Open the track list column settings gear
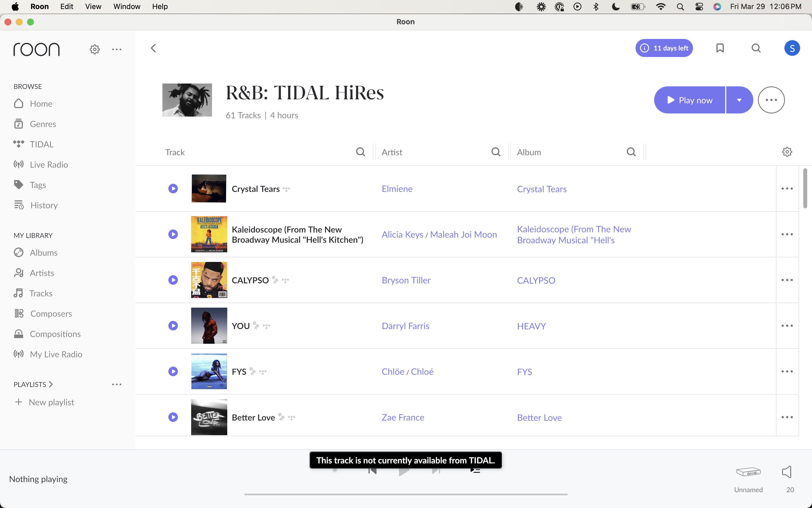This screenshot has width=812, height=508. pyautogui.click(x=787, y=152)
